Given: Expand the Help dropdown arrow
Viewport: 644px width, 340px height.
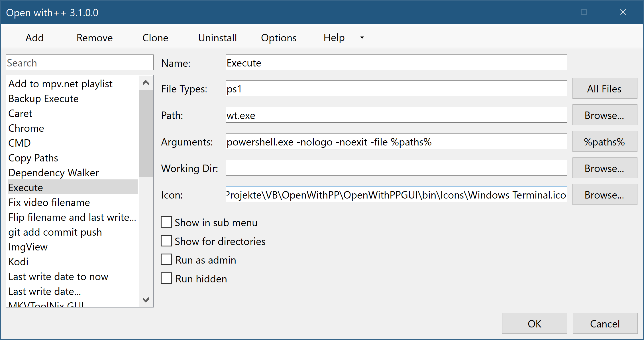Looking at the screenshot, I should click(362, 38).
